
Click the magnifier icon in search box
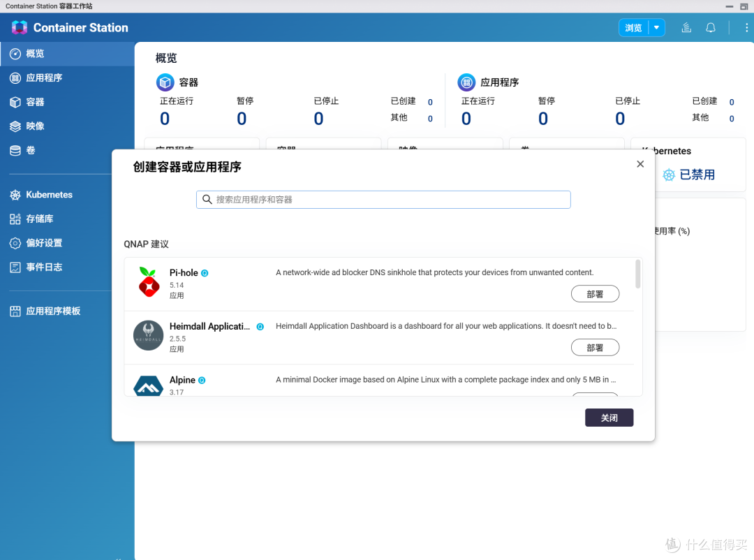click(x=207, y=199)
